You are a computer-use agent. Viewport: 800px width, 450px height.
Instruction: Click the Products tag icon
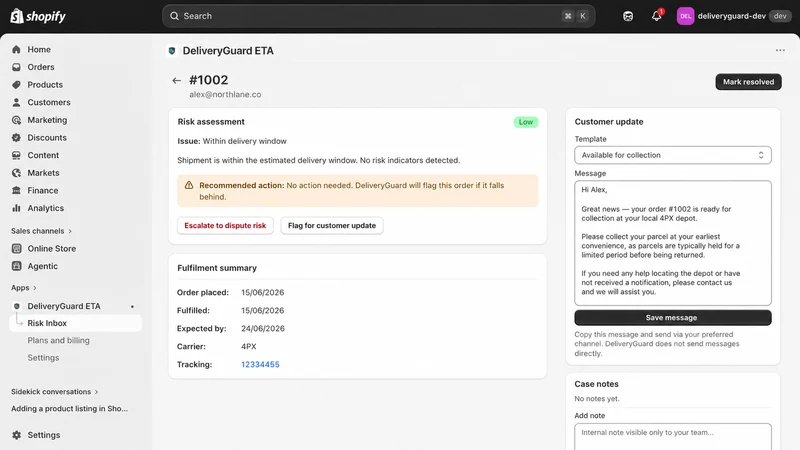click(x=16, y=85)
